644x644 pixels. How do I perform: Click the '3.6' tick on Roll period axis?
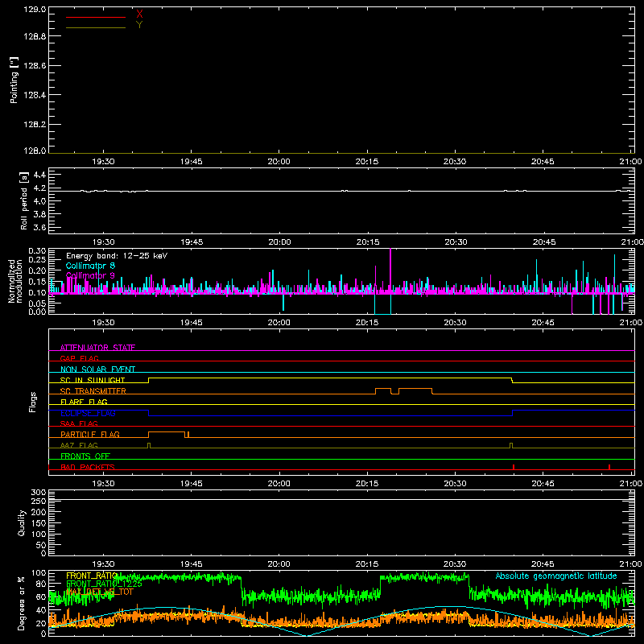(x=39, y=227)
